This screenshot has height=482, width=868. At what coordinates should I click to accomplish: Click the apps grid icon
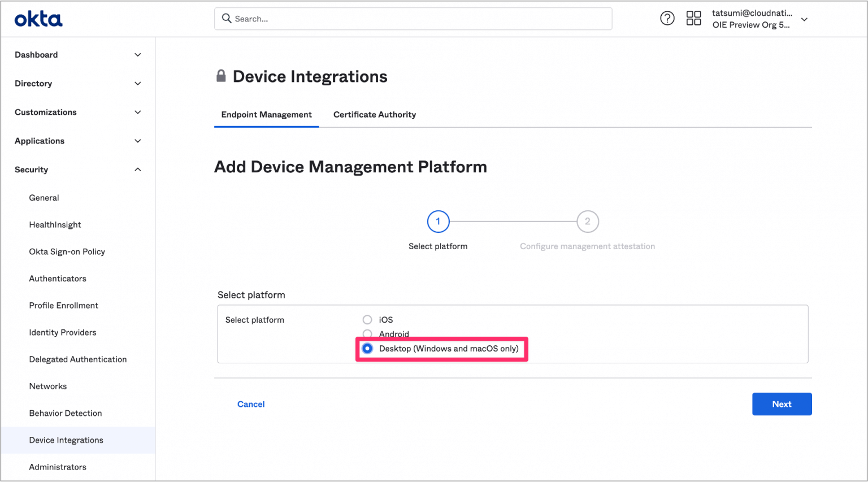[x=694, y=18]
